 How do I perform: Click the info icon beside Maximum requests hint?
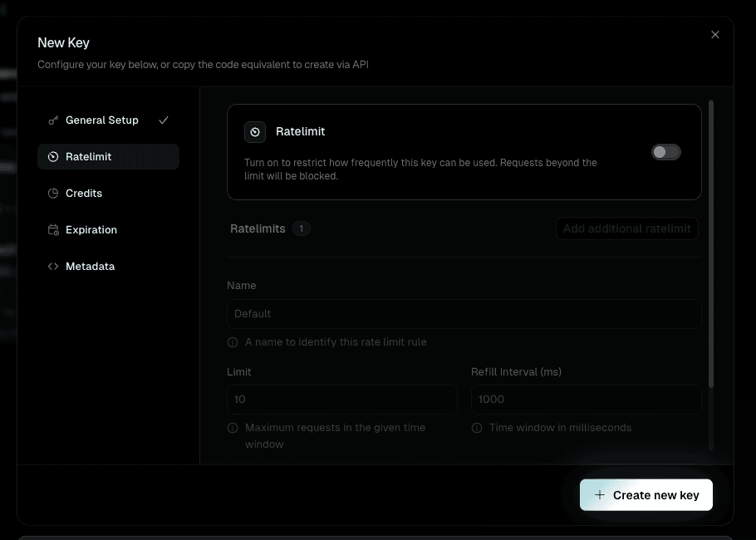[x=232, y=427]
